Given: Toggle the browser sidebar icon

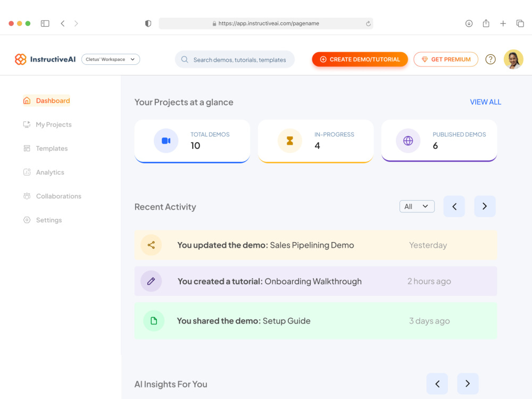Looking at the screenshot, I should click(45, 23).
